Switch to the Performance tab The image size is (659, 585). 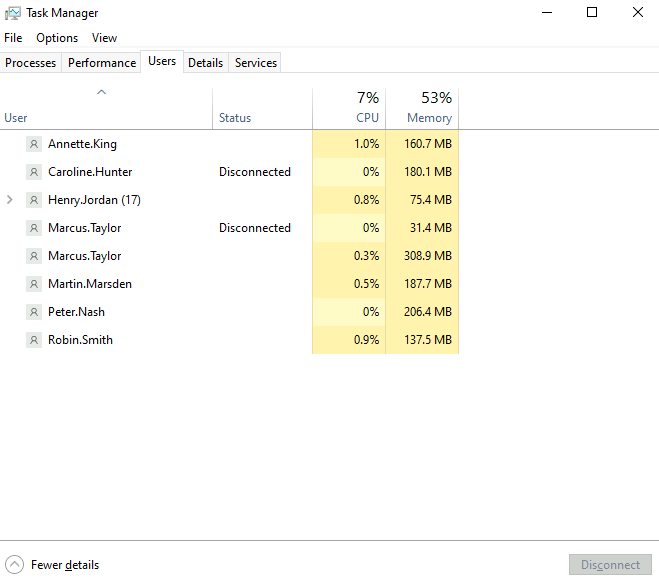(x=102, y=63)
